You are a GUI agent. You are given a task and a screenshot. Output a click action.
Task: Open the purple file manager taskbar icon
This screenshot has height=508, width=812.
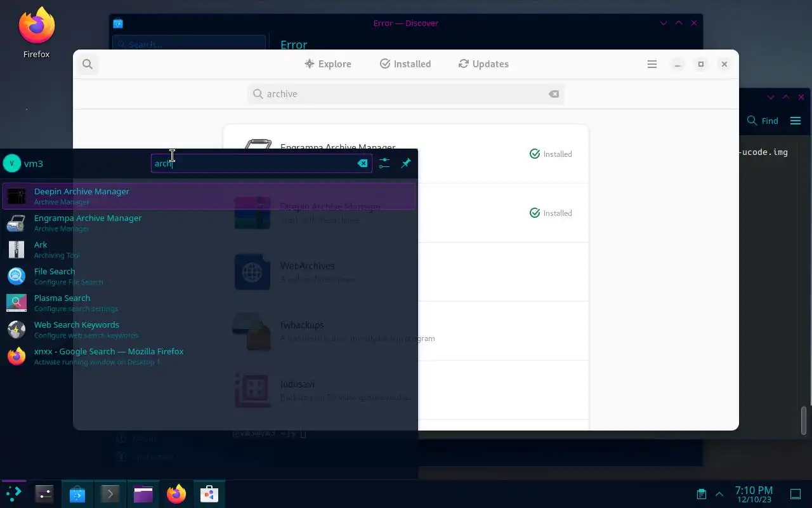tap(143, 493)
